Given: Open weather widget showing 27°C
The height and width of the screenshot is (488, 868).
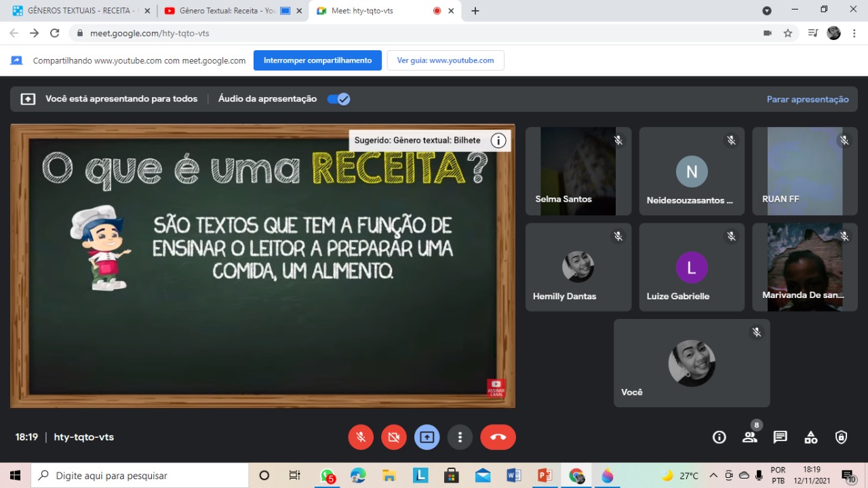Looking at the screenshot, I should (680, 475).
